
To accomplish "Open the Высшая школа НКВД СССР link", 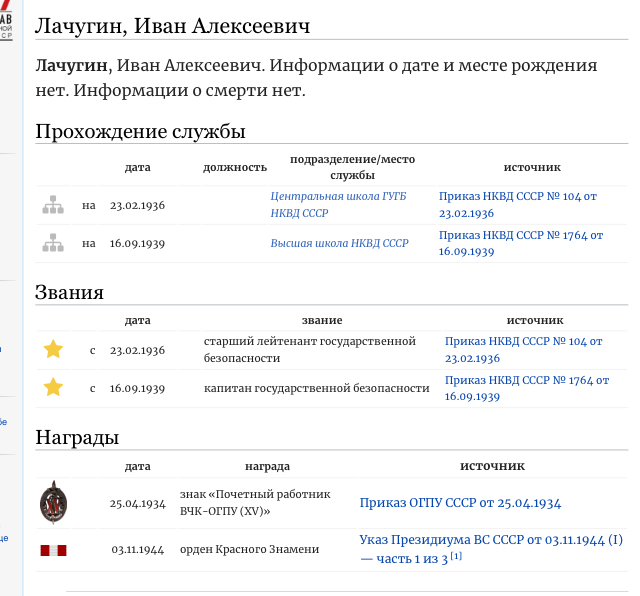I will pos(339,243).
